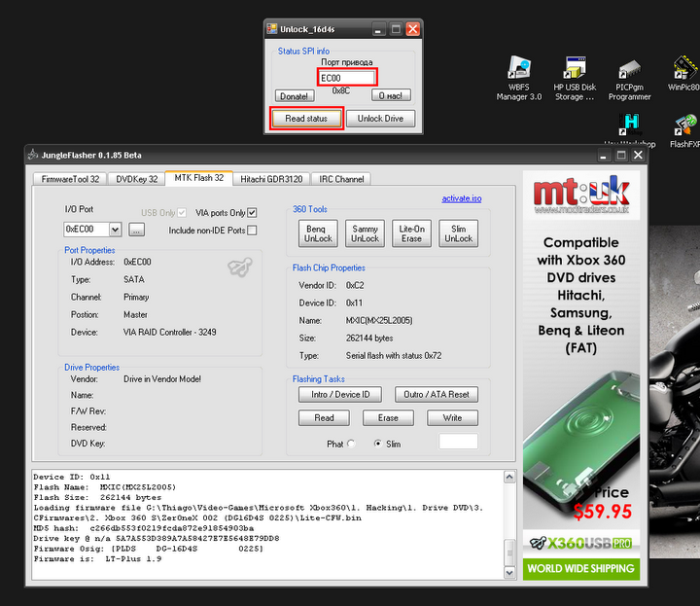Viewport: 700px width, 606px height.
Task: Enable Include non-IDE Ports checkbox
Action: pos(252,231)
